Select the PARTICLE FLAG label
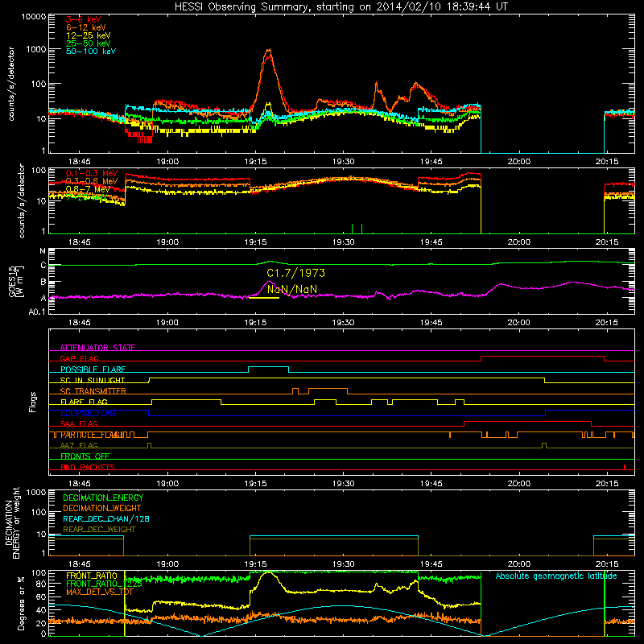The width and height of the screenshot is (644, 644). pyautogui.click(x=91, y=435)
